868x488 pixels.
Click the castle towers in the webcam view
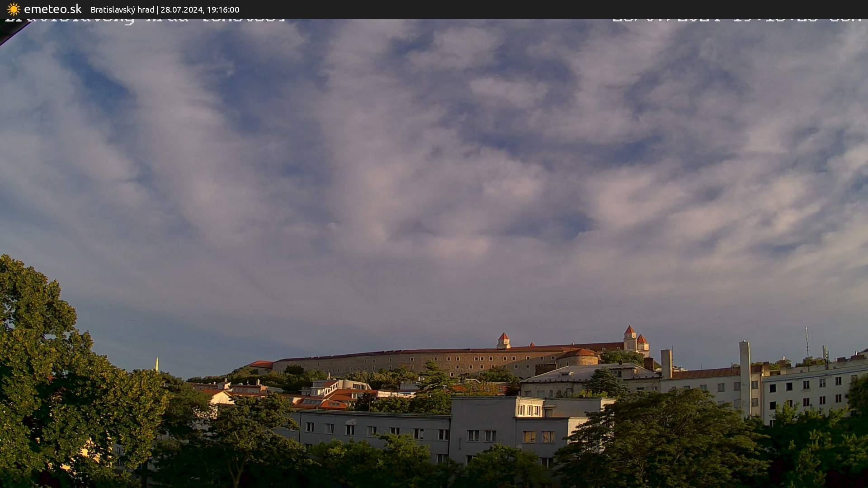[631, 337]
